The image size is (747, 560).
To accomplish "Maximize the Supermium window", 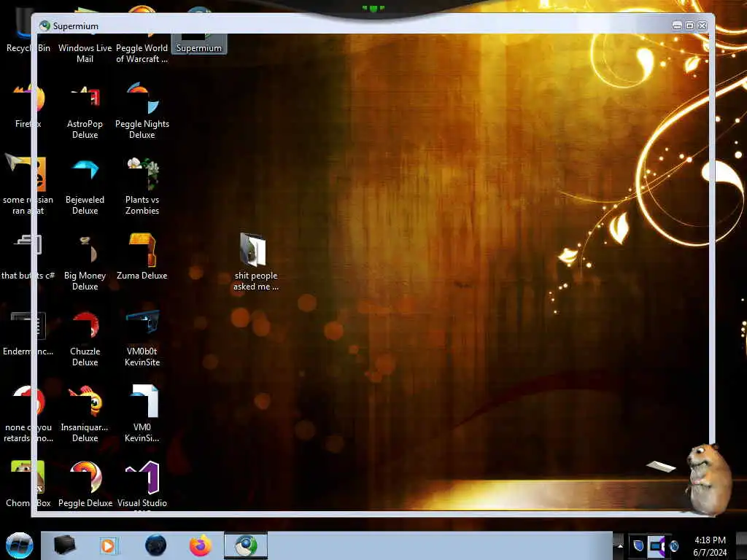I will tap(689, 26).
